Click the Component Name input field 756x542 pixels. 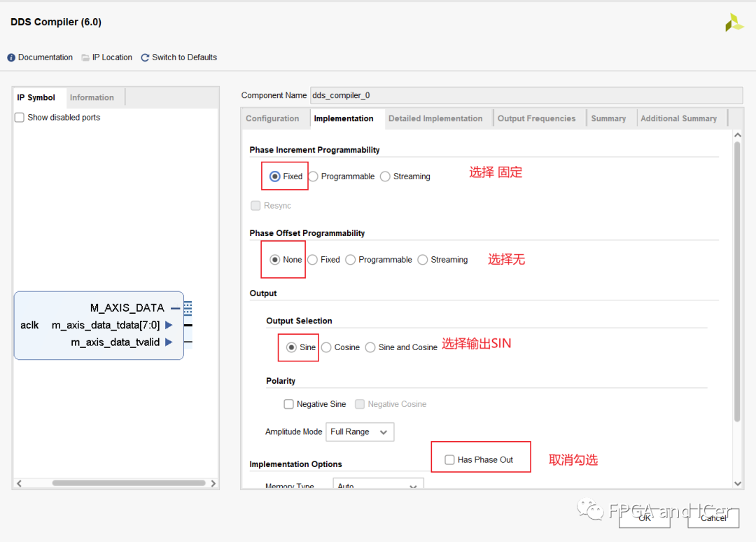tap(526, 95)
